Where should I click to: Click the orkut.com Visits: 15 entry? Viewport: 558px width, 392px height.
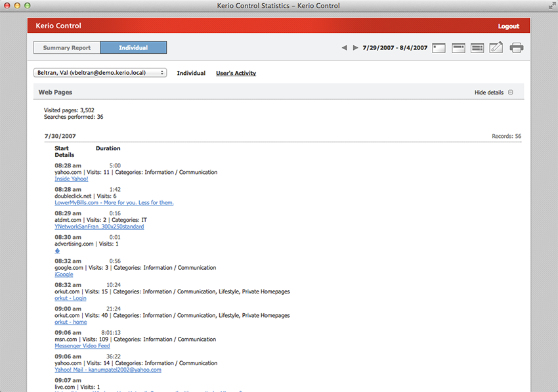[x=172, y=292]
